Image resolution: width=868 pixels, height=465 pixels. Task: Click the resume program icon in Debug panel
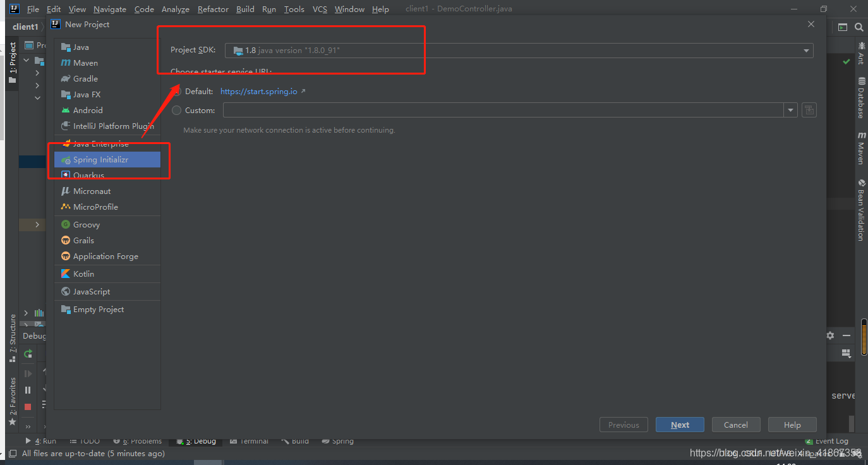28,374
